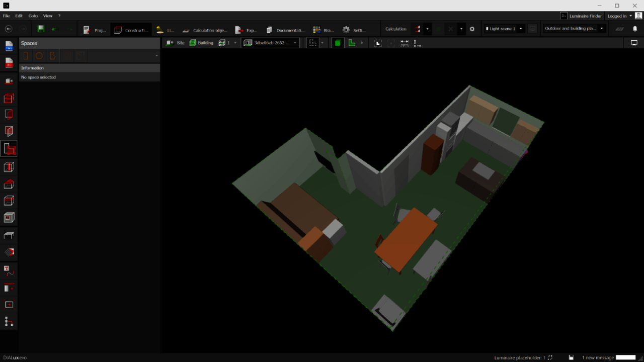644x362 pixels.
Task: Open the Goto menu
Action: (33, 16)
